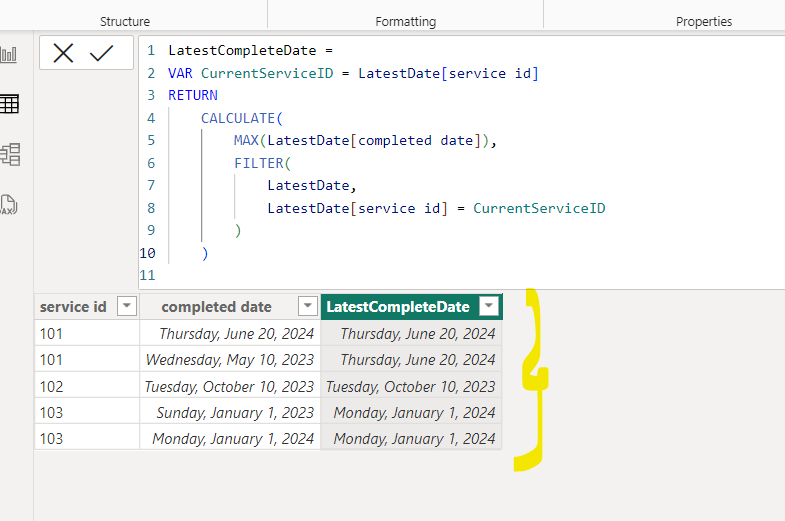The image size is (785, 521).
Task: Click the Structure ribbon group label
Action: tap(125, 22)
